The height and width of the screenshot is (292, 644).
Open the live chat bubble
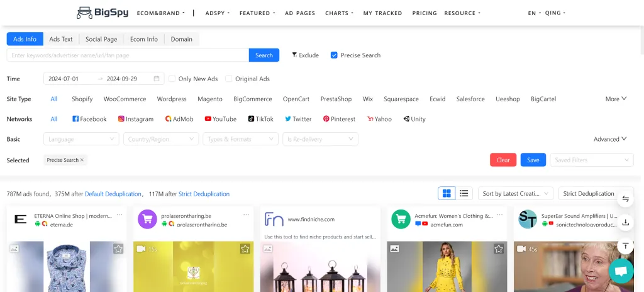click(x=621, y=271)
